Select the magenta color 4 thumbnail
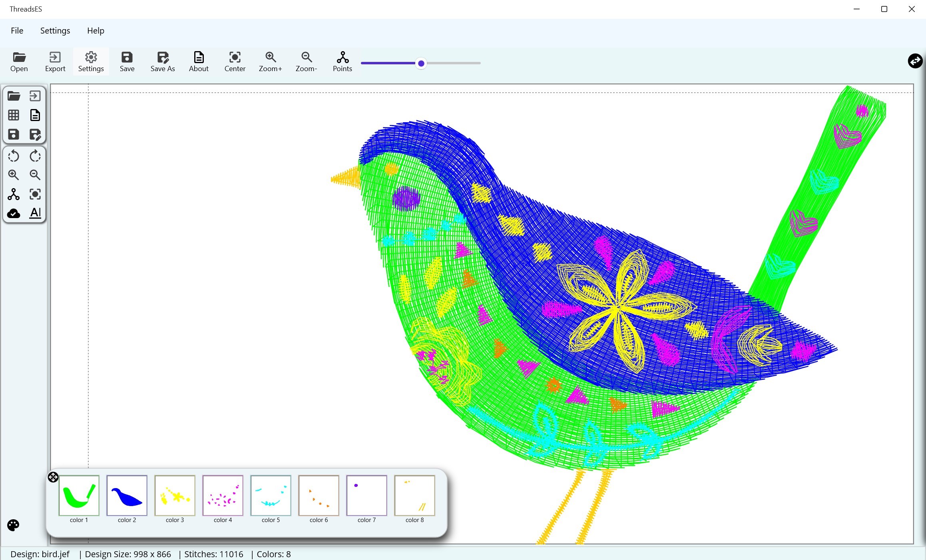Screen dimensions: 926x560 click(223, 495)
